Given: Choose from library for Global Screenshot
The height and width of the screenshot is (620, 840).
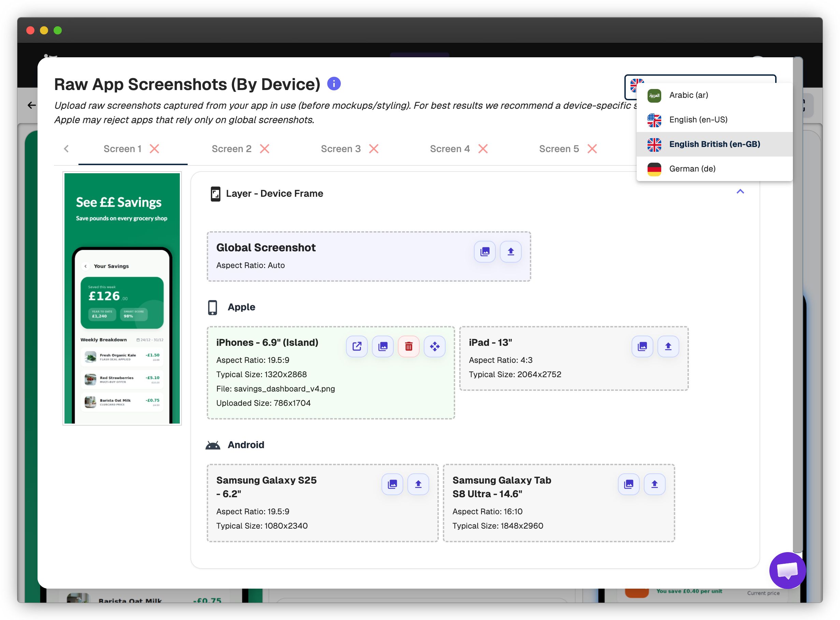Looking at the screenshot, I should tap(484, 251).
